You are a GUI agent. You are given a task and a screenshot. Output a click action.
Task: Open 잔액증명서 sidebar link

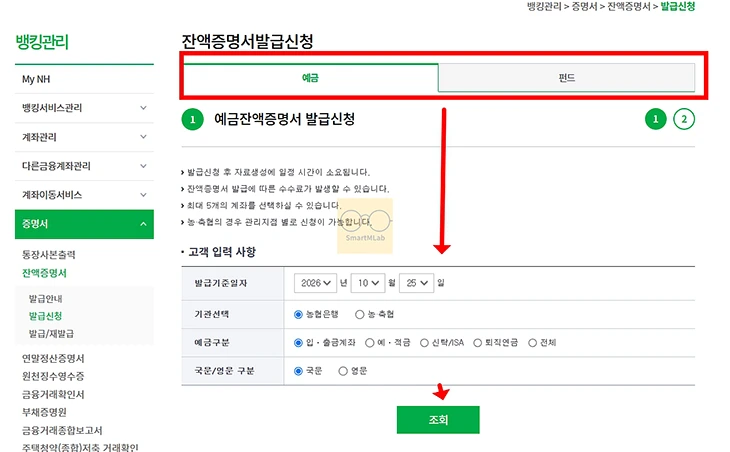coord(44,273)
